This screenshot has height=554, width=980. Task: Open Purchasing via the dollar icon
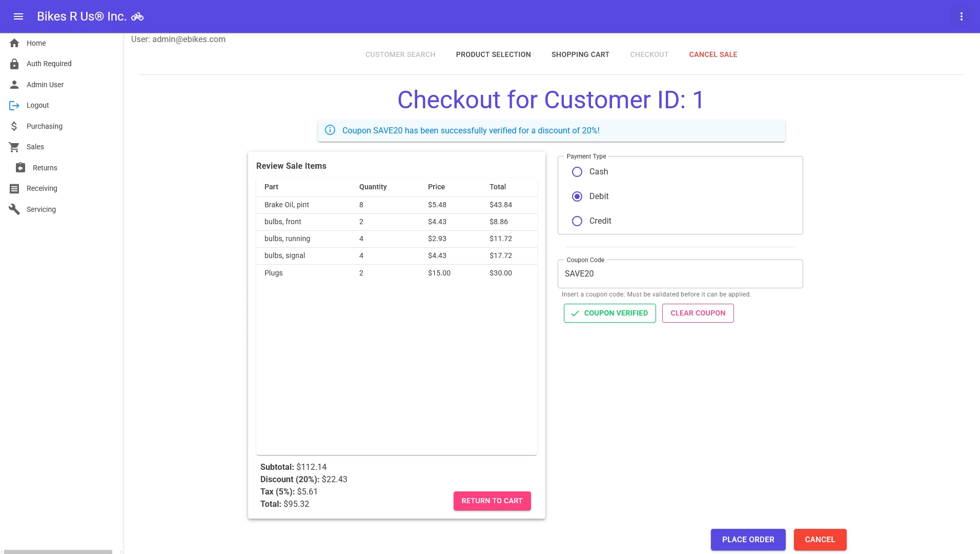[x=15, y=126]
